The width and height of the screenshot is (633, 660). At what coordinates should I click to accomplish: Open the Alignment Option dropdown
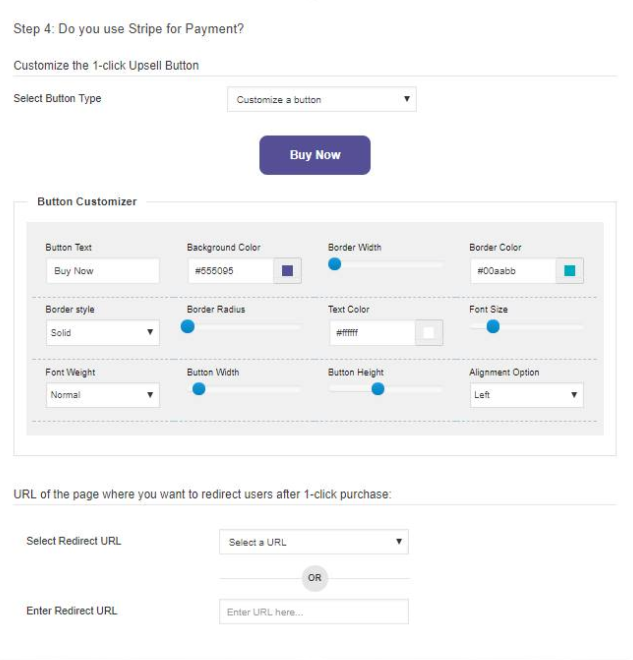point(526,395)
